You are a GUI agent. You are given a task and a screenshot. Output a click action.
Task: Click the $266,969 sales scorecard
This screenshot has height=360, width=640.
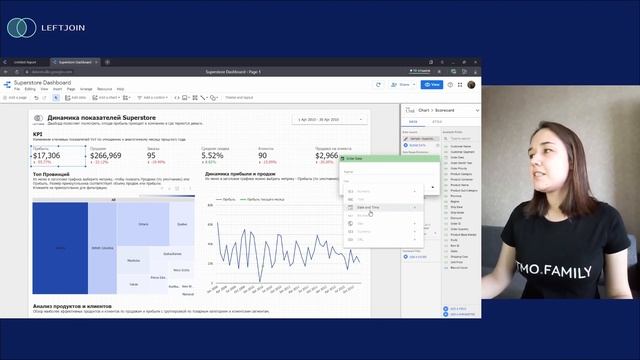click(106, 156)
